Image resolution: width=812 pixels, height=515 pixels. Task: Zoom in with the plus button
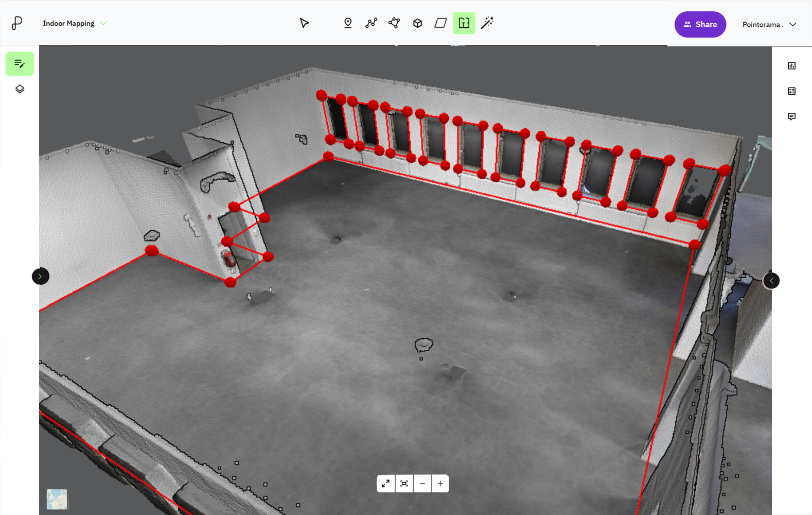[440, 484]
